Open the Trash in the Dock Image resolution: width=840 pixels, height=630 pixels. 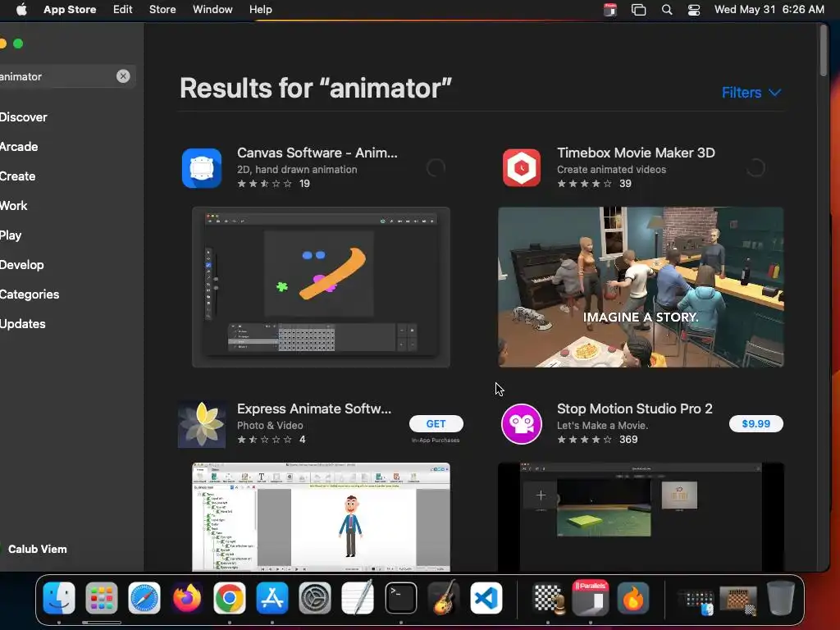coord(781,598)
